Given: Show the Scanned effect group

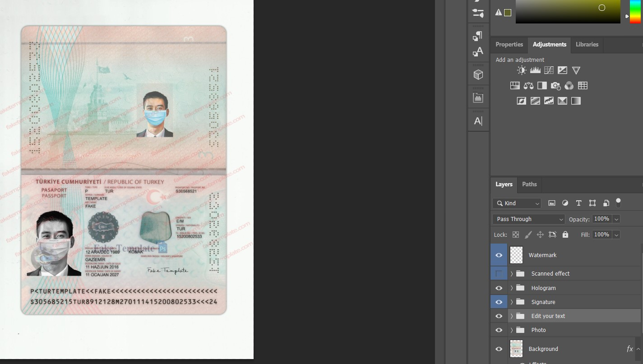Looking at the screenshot, I should [x=499, y=273].
